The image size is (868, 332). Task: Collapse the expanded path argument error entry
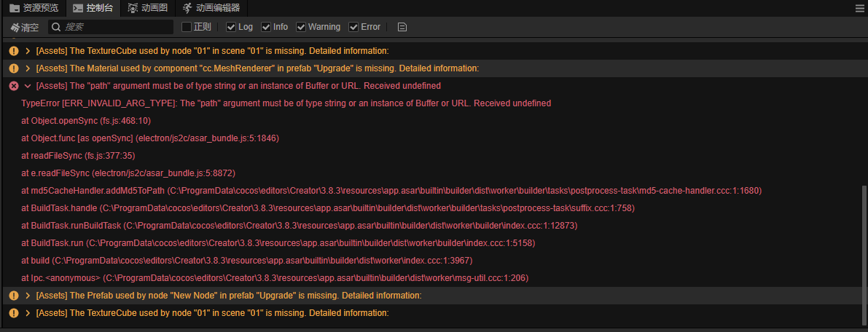point(28,86)
